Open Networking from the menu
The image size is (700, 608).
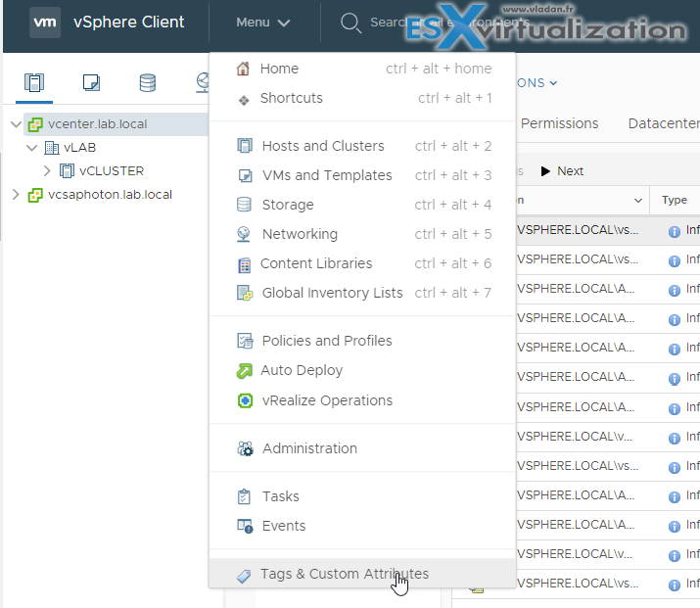tap(362, 234)
